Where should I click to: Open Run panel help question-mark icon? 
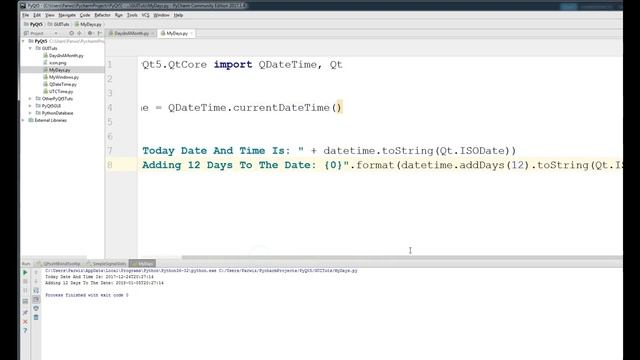[x=25, y=330]
